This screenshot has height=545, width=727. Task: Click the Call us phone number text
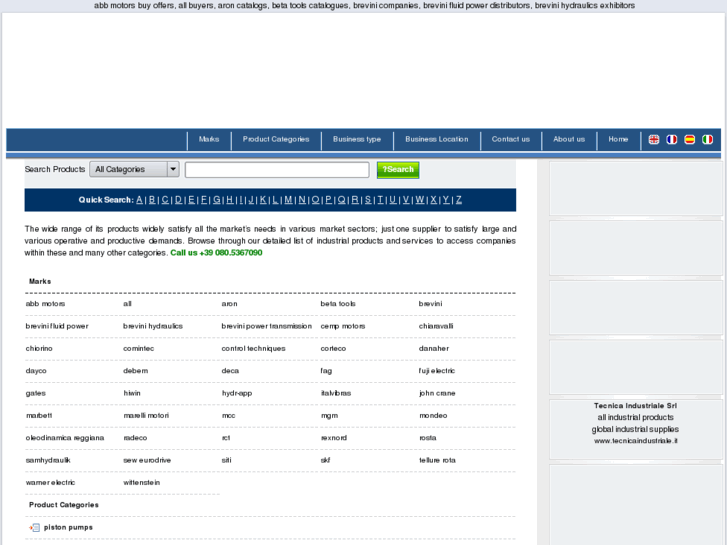[x=216, y=253]
